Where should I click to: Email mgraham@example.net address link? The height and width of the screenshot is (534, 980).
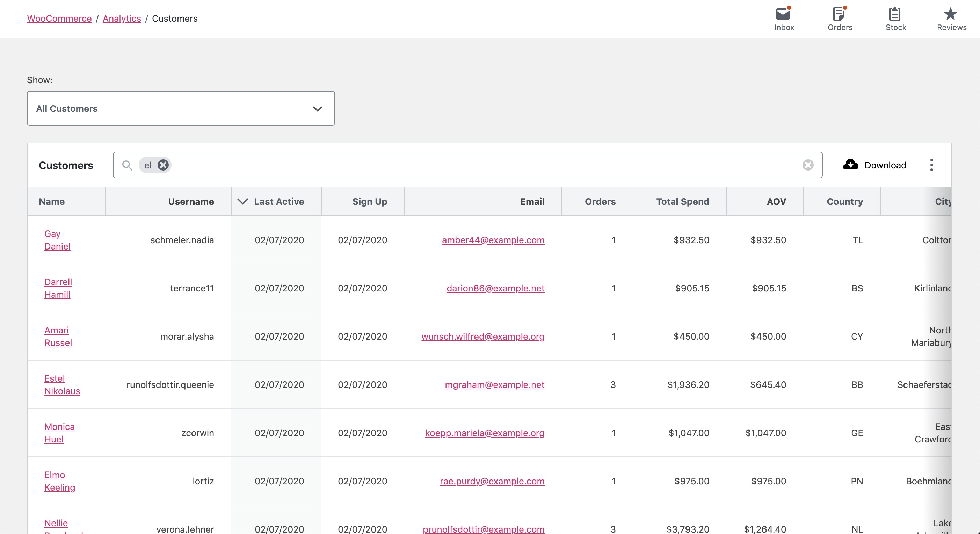pyautogui.click(x=494, y=384)
